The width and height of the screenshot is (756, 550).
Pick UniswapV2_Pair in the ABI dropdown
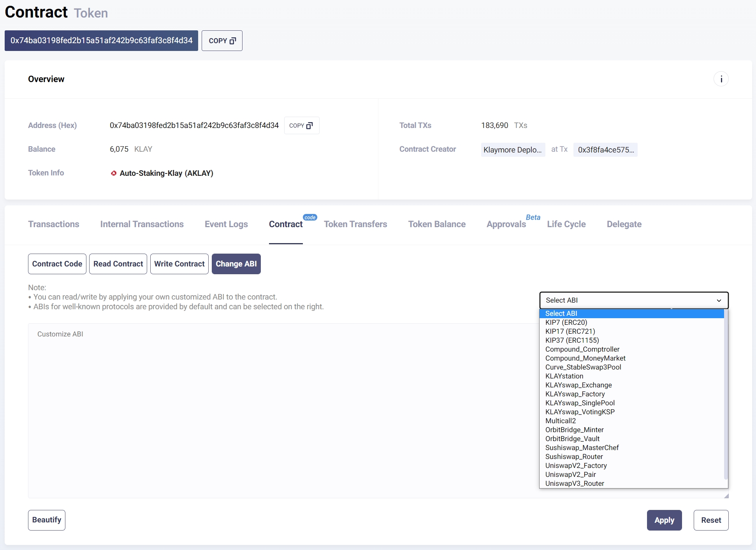[x=570, y=474]
